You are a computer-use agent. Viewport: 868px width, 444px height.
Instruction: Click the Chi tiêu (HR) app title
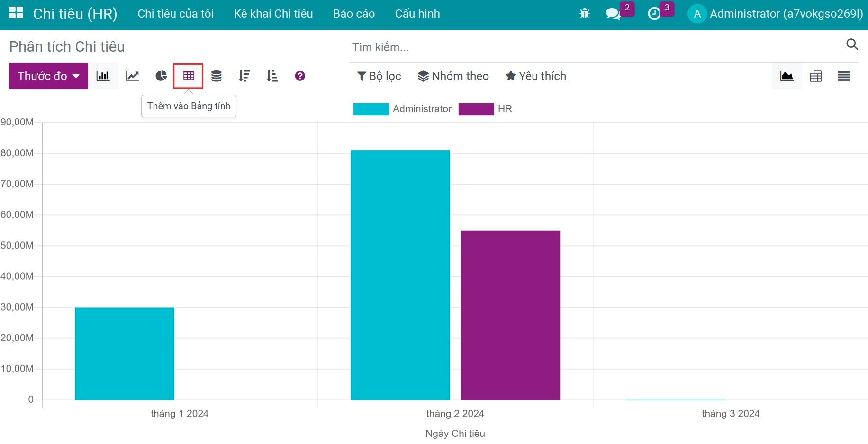coord(75,14)
